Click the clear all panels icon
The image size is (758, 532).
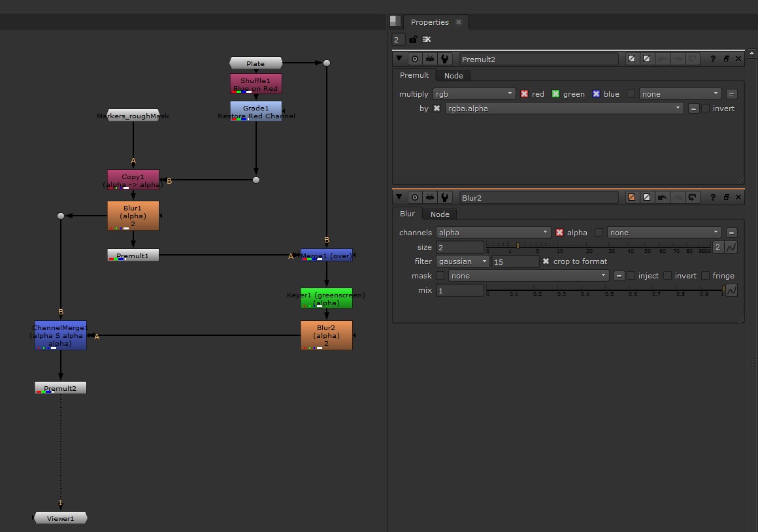coord(427,40)
